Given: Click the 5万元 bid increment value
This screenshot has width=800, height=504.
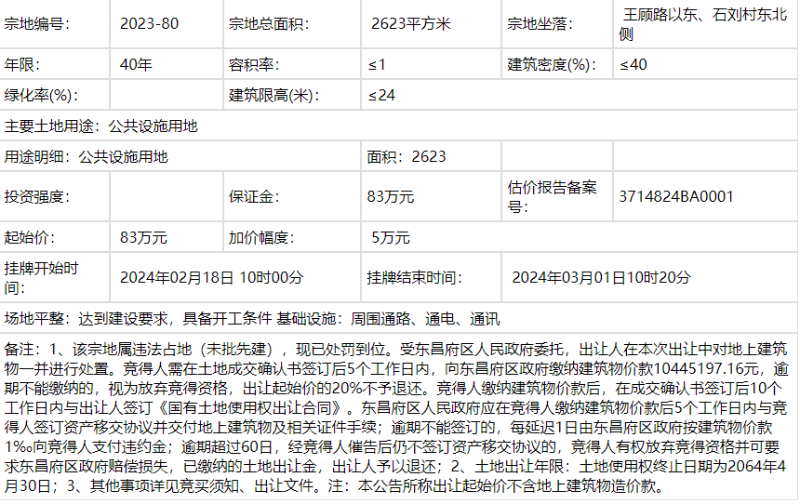Looking at the screenshot, I should click(x=390, y=238).
